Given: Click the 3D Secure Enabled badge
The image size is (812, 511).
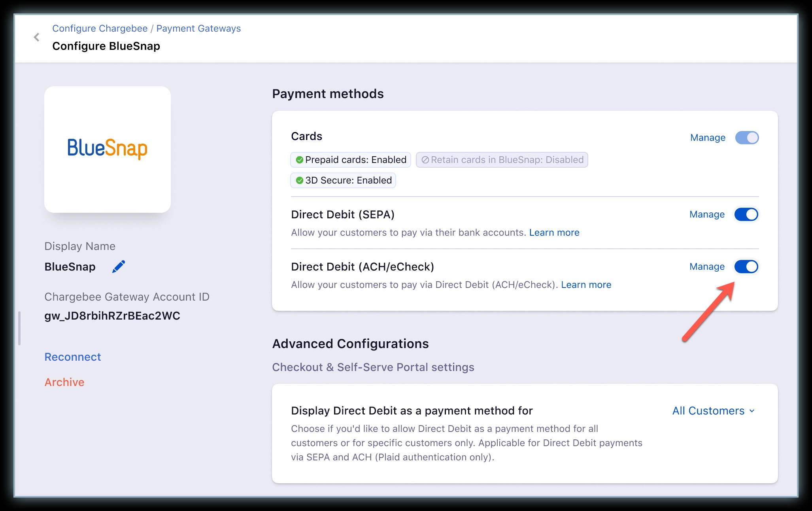Looking at the screenshot, I should [343, 180].
